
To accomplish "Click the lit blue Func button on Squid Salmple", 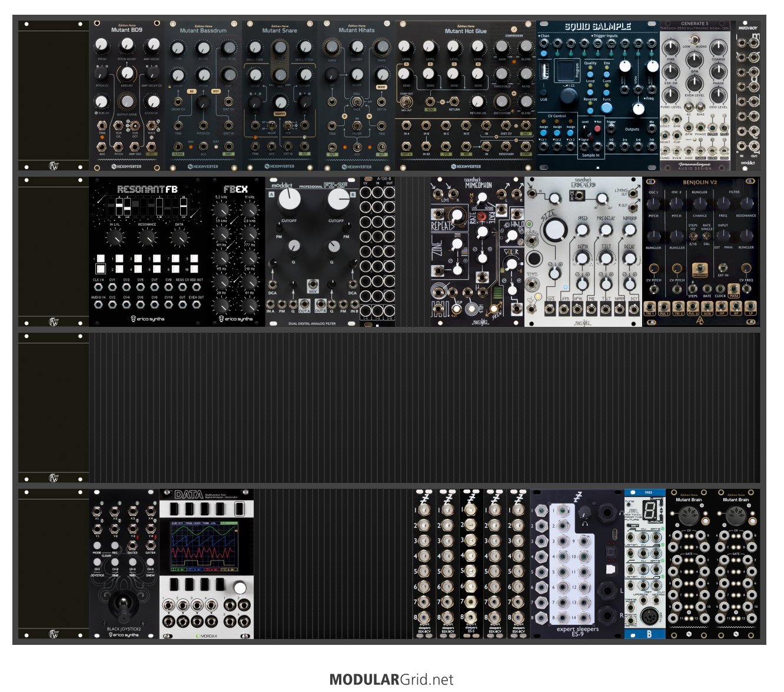I will coord(606,108).
